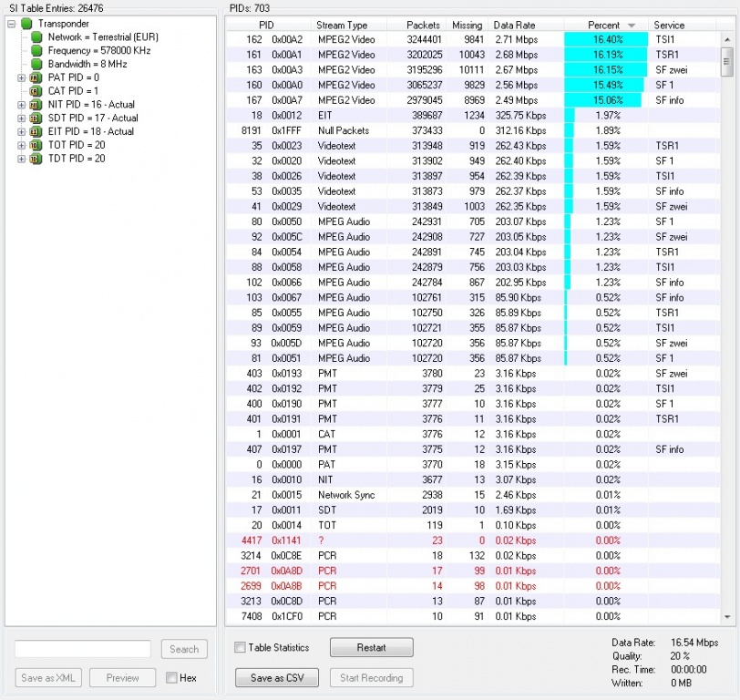Select the Frequency = 578000 KHz tree item
This screenshot has height=700, width=740.
coord(99,50)
